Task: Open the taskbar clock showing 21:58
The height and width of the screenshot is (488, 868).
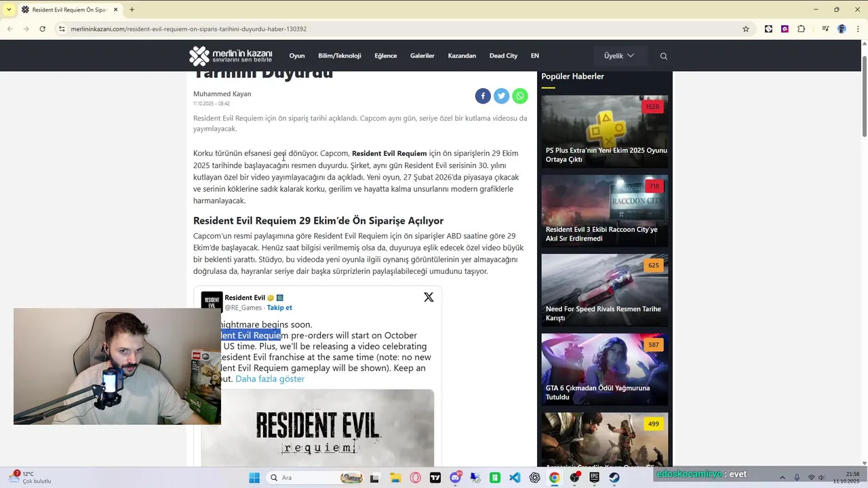Action: (847, 477)
